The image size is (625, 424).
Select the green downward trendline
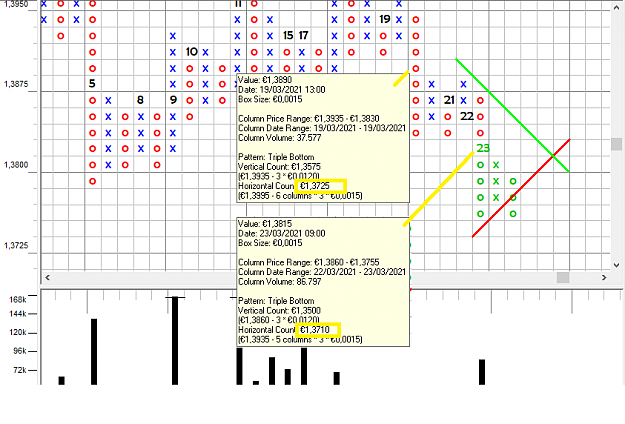[x=512, y=115]
